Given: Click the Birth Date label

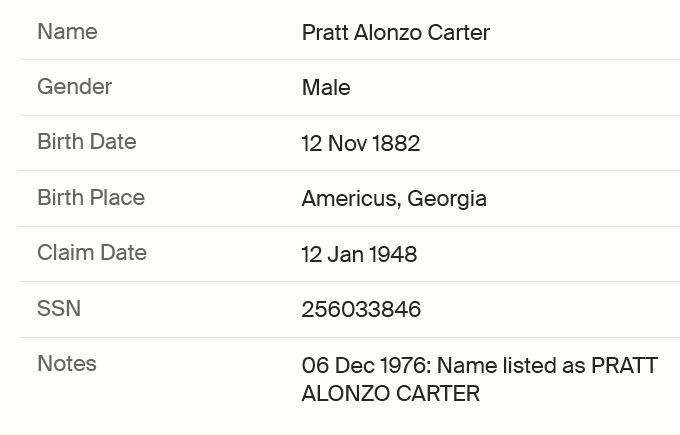Looking at the screenshot, I should click(x=87, y=142).
